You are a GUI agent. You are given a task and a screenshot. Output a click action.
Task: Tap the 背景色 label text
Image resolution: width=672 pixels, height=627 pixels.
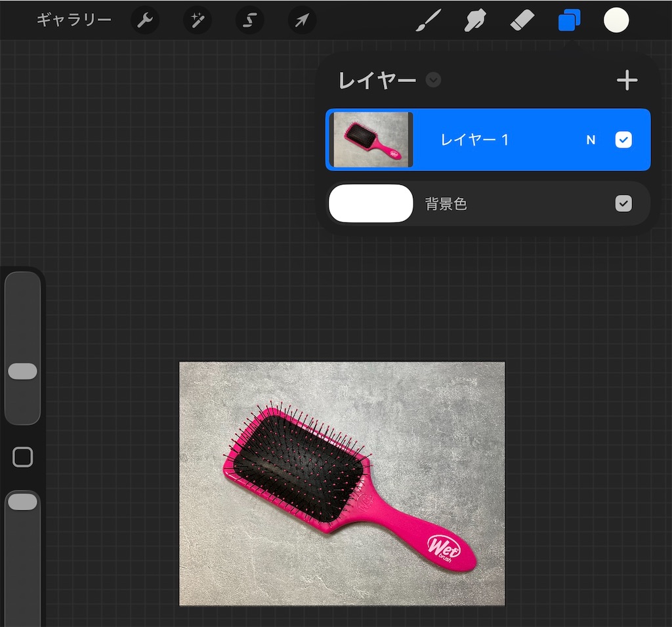[x=446, y=203]
